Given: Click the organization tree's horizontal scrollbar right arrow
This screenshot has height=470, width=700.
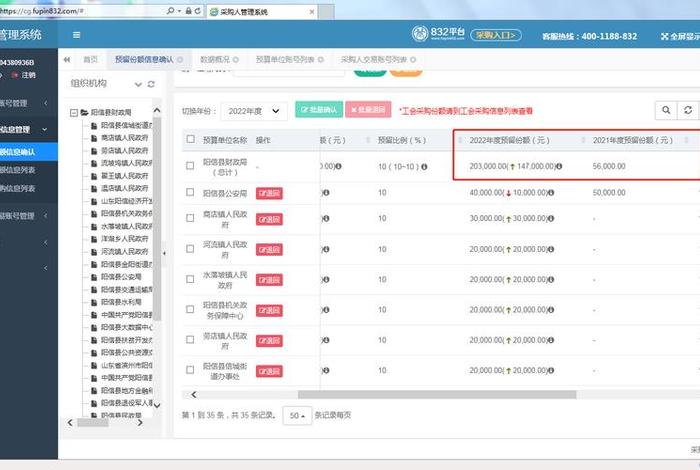Looking at the screenshot, I should [x=140, y=422].
